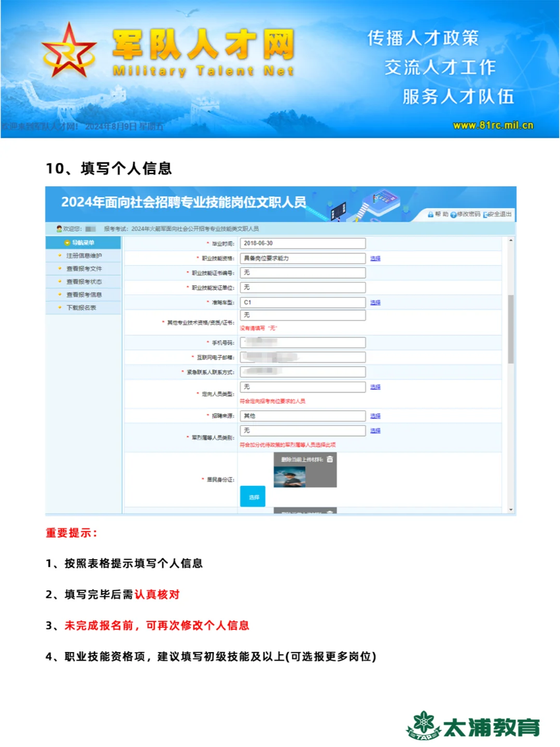The height and width of the screenshot is (747, 560).
Task: Open 修改密码 change password link
Action: (x=468, y=214)
